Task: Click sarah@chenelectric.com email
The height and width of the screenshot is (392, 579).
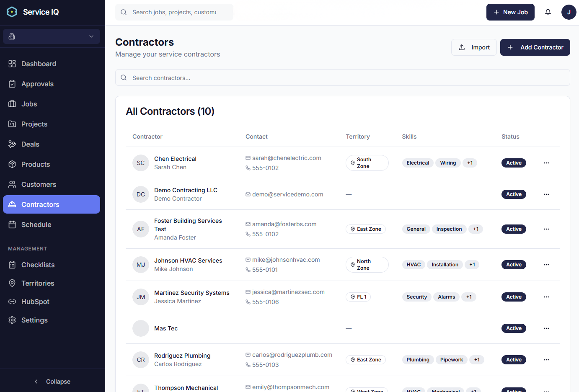Action: [287, 158]
